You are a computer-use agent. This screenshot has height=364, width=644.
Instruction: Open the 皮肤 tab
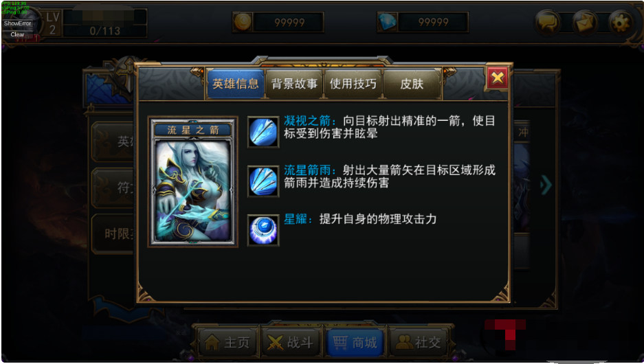(x=412, y=84)
